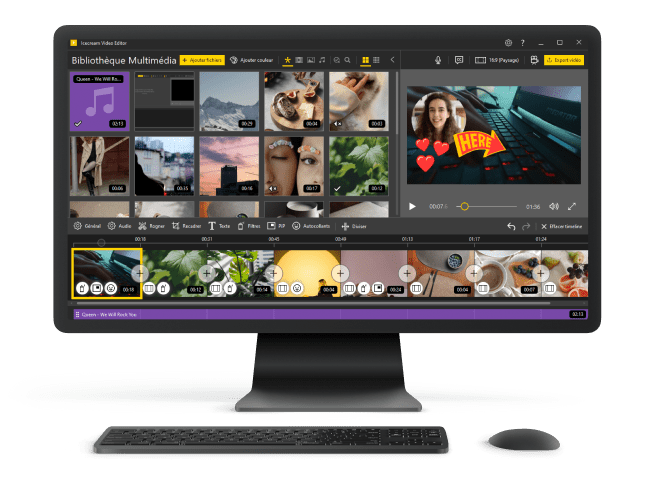Click the Ajouter fichiers button

click(202, 60)
